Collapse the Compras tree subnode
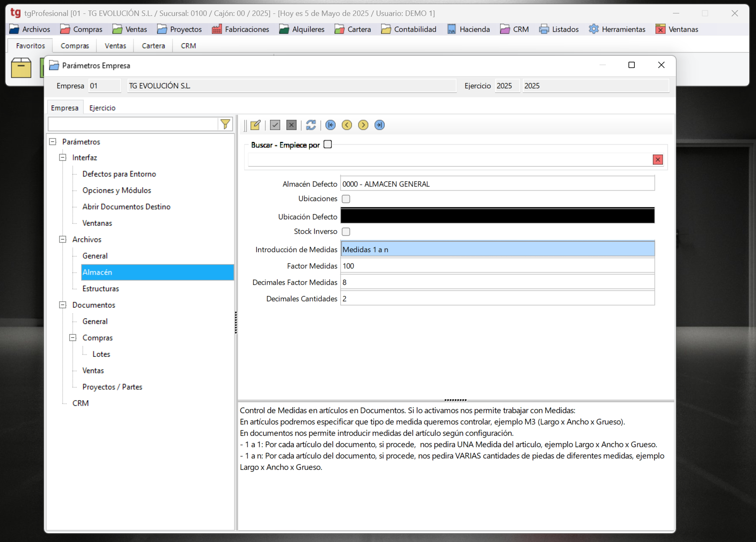The width and height of the screenshot is (756, 542). coord(73,338)
